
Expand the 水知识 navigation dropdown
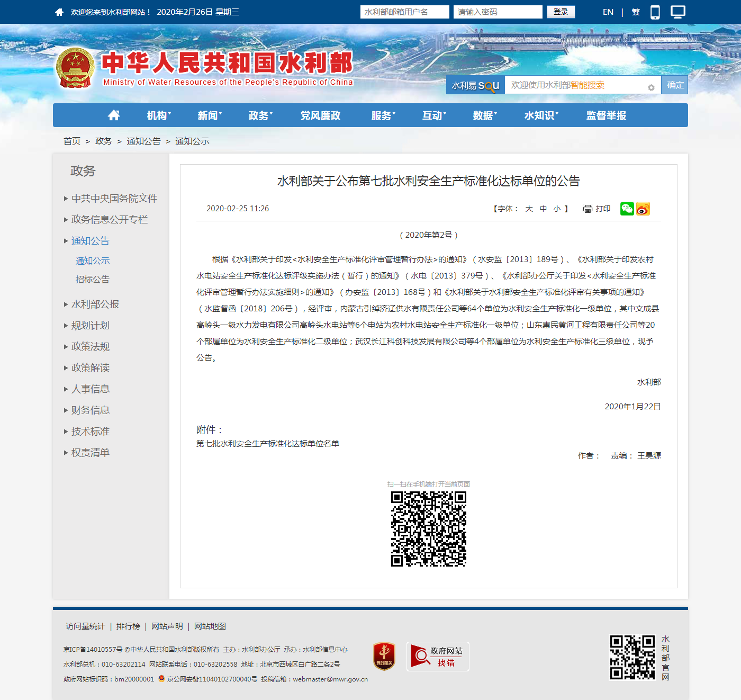541,115
